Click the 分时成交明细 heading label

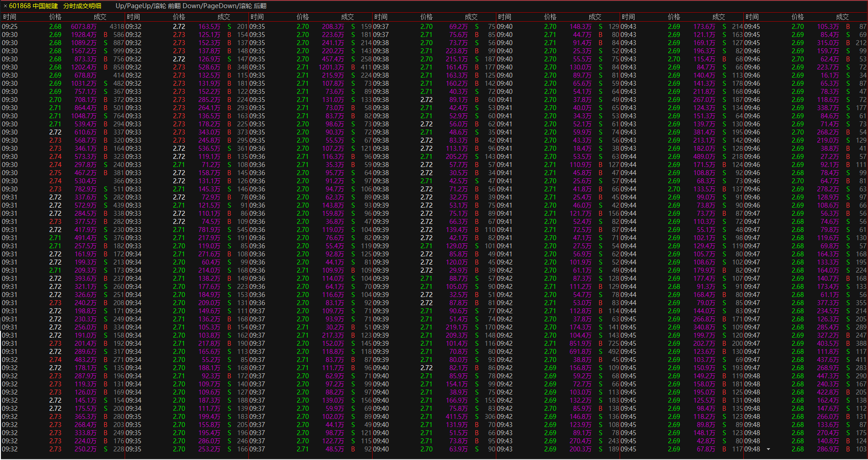(x=82, y=6)
